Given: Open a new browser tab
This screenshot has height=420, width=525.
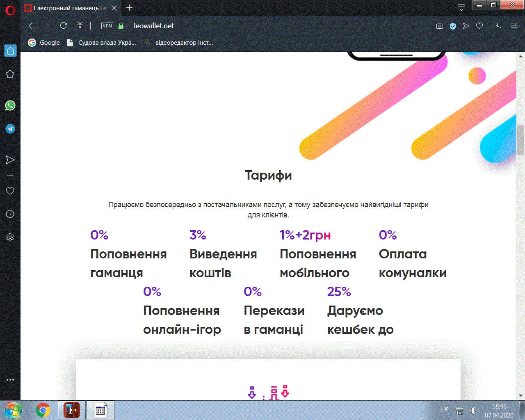Looking at the screenshot, I should (129, 7).
